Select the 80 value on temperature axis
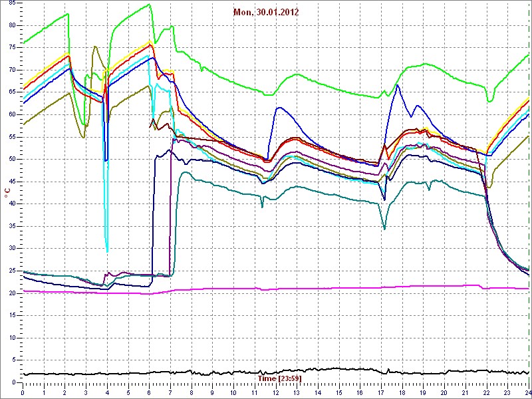The width and height of the screenshot is (532, 399). [x=13, y=25]
